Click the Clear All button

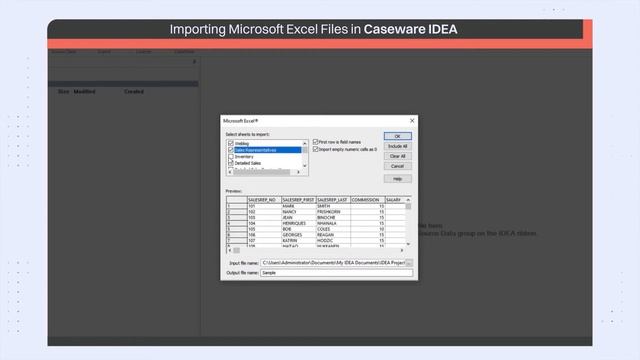coord(398,156)
